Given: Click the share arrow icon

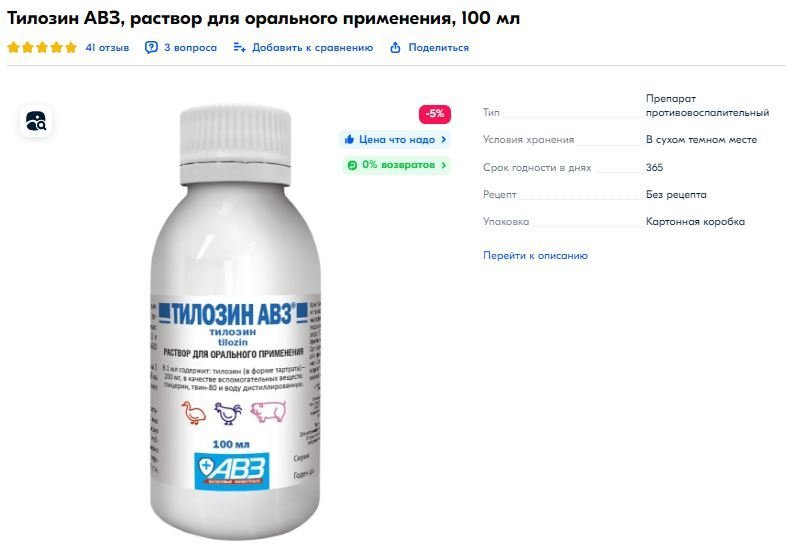Looking at the screenshot, I should [396, 48].
